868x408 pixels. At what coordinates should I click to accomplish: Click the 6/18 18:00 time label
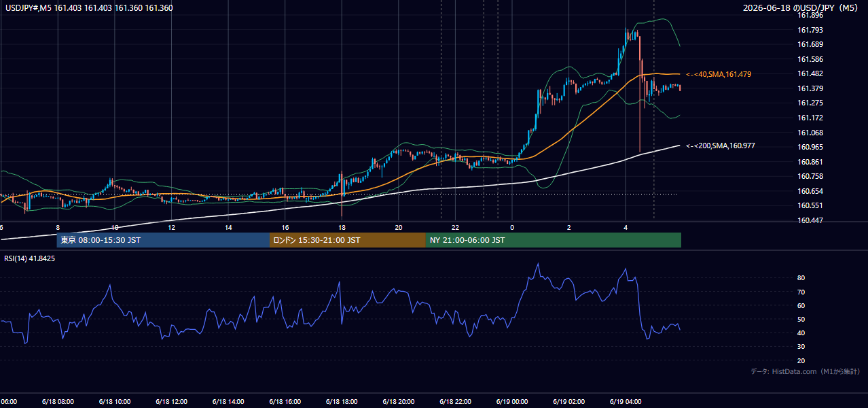coord(341,402)
